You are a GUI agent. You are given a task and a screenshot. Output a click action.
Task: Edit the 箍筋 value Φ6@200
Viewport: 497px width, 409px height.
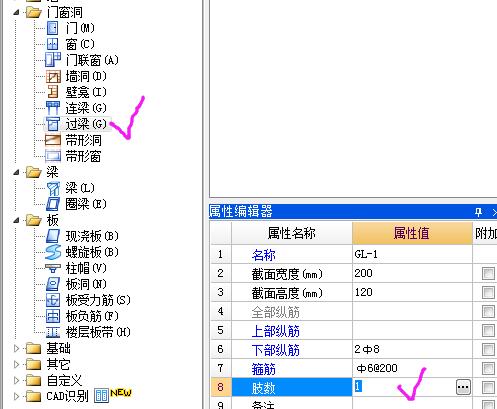coord(412,369)
